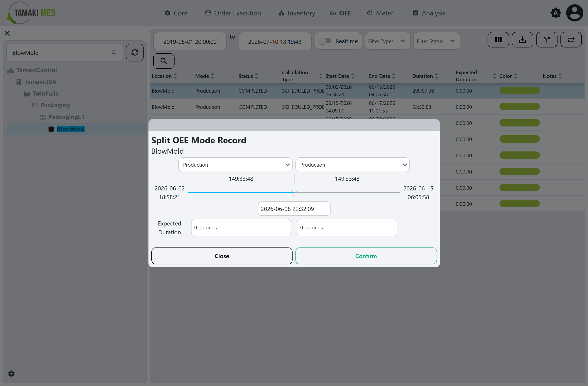Click the Tamaki MES logo
Image resolution: width=588 pixels, height=386 pixels.
(31, 13)
